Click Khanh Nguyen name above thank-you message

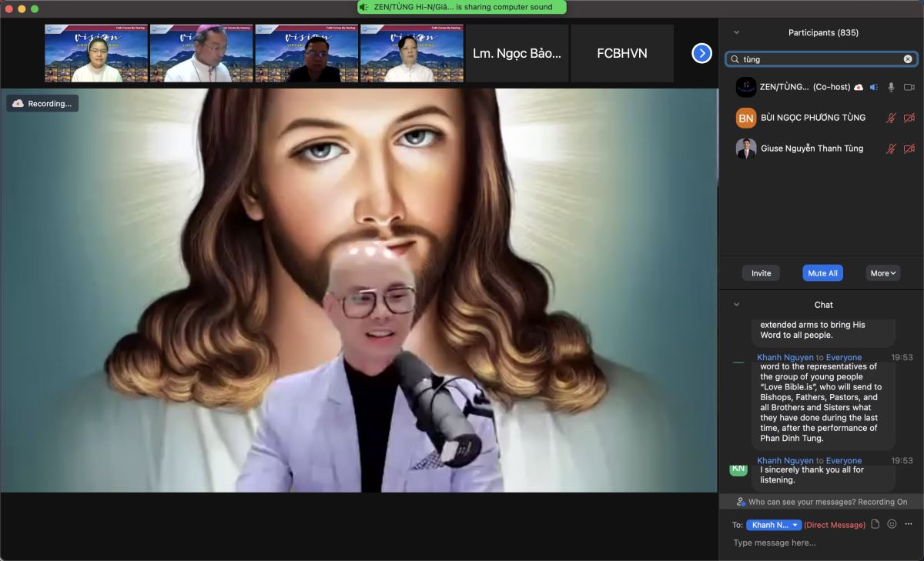(x=786, y=460)
